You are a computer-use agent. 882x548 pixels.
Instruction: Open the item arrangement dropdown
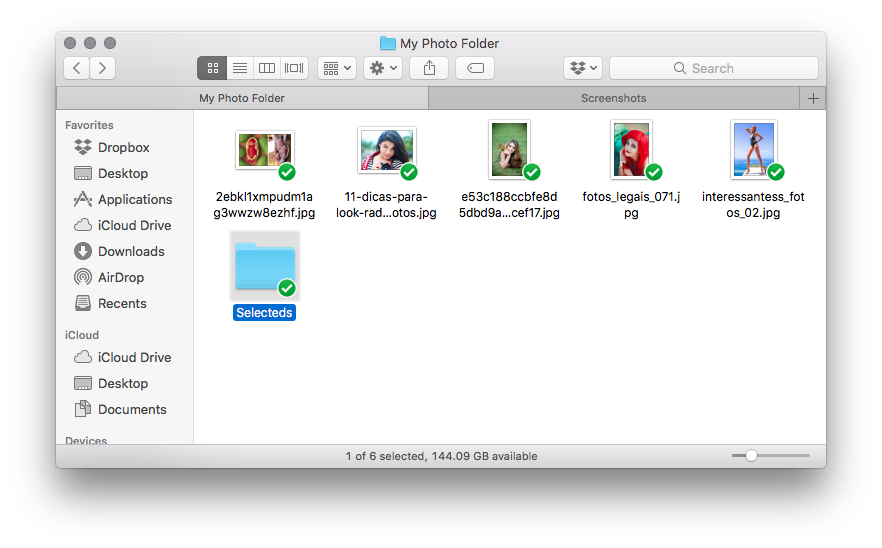point(337,68)
